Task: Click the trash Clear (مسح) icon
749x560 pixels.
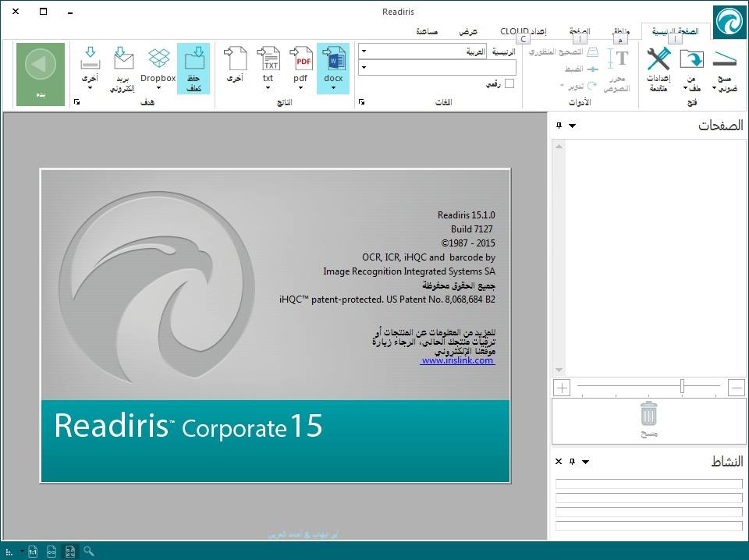Action: coord(648,420)
